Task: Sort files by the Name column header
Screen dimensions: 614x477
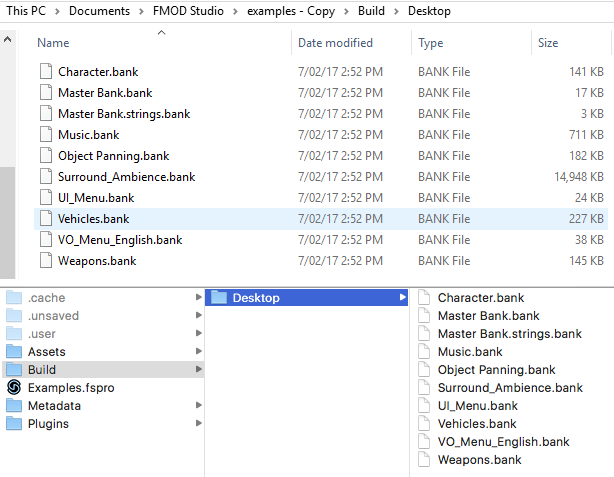Action: (53, 44)
